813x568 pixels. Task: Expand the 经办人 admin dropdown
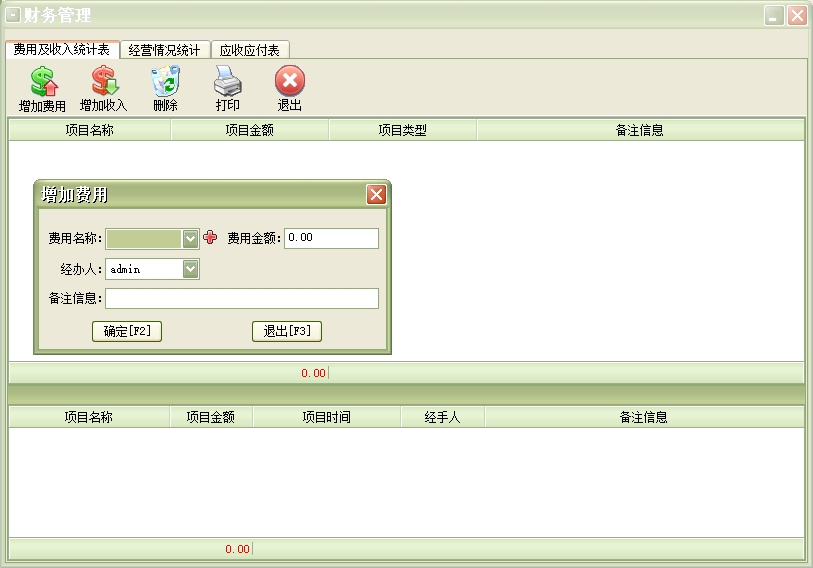(x=191, y=269)
